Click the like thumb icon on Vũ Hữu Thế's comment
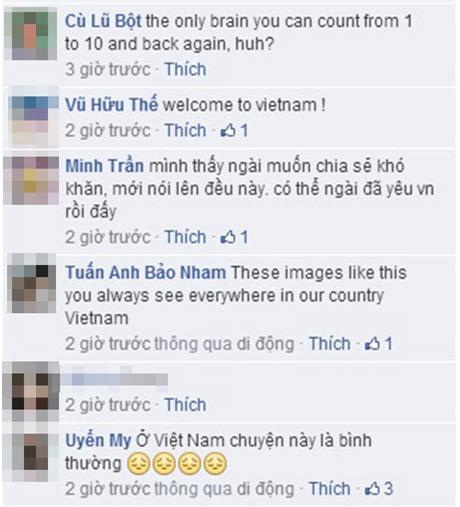 (228, 130)
